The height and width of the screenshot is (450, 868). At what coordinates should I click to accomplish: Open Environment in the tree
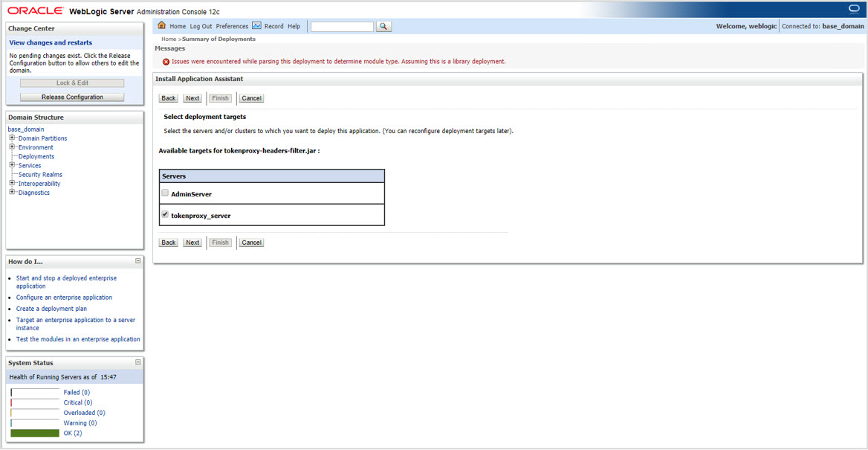tap(36, 147)
